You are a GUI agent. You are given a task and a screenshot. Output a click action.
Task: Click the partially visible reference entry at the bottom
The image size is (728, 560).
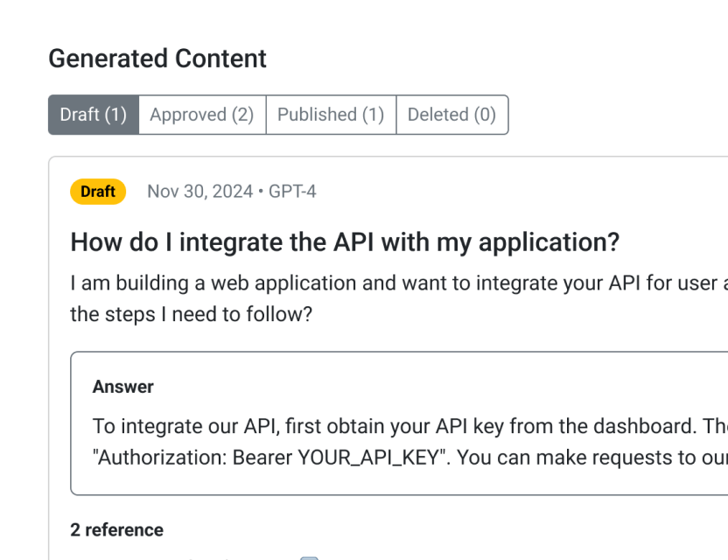[192, 557]
